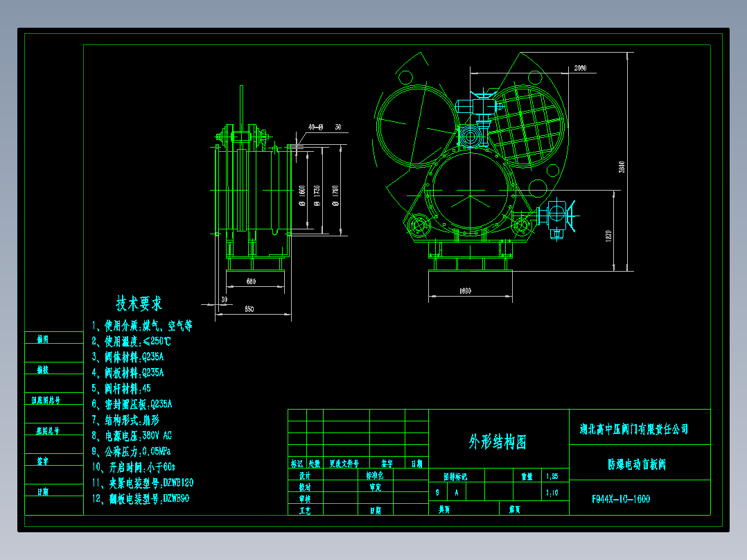
Task: Click the '描校' margin label
Action: [43, 369]
